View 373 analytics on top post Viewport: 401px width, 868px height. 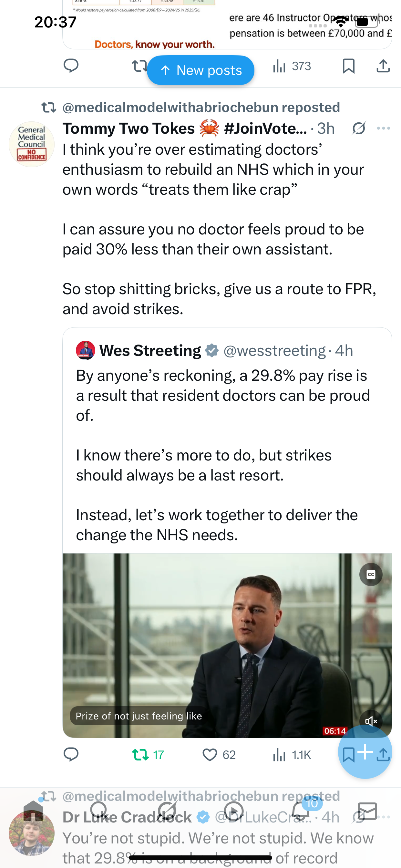tap(292, 66)
